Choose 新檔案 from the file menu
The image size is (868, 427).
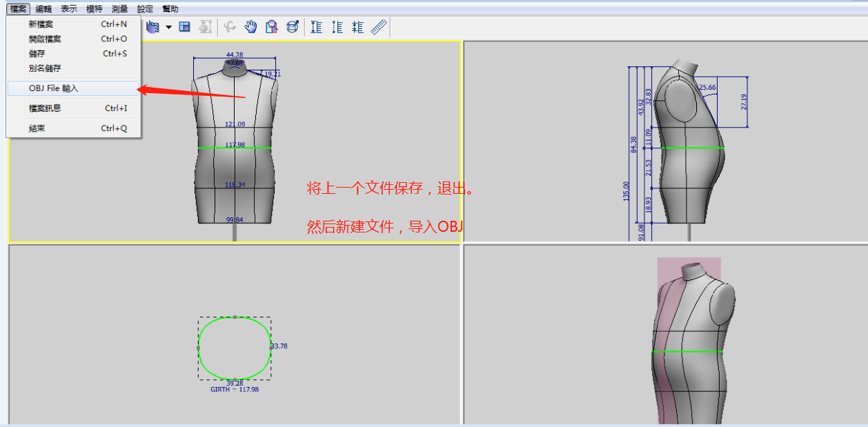(x=73, y=24)
